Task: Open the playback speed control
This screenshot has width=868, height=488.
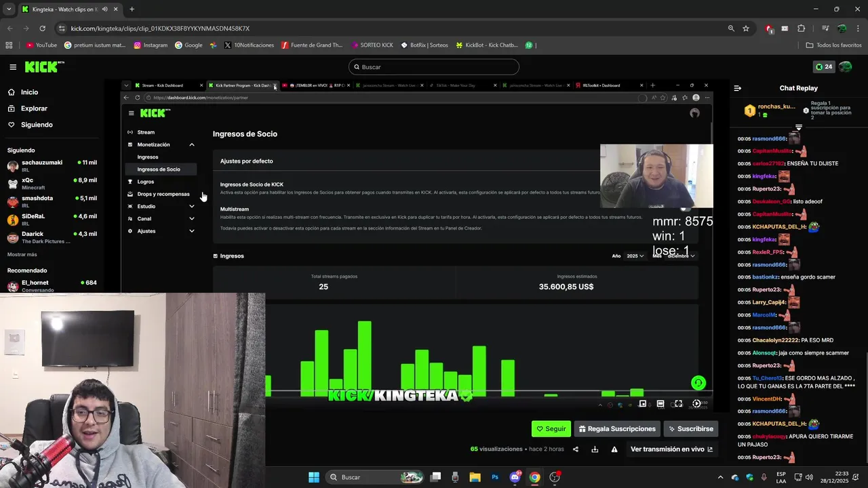Action: (696, 404)
